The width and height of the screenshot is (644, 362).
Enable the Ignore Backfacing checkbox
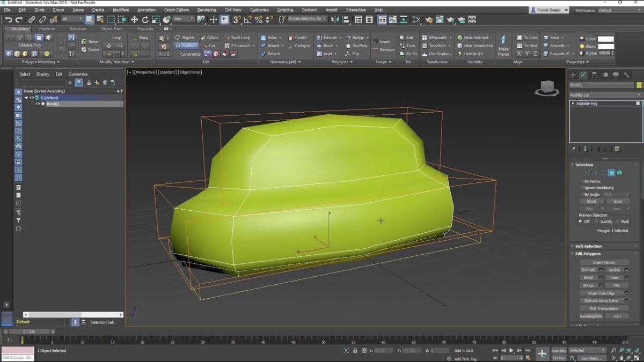pyautogui.click(x=582, y=188)
